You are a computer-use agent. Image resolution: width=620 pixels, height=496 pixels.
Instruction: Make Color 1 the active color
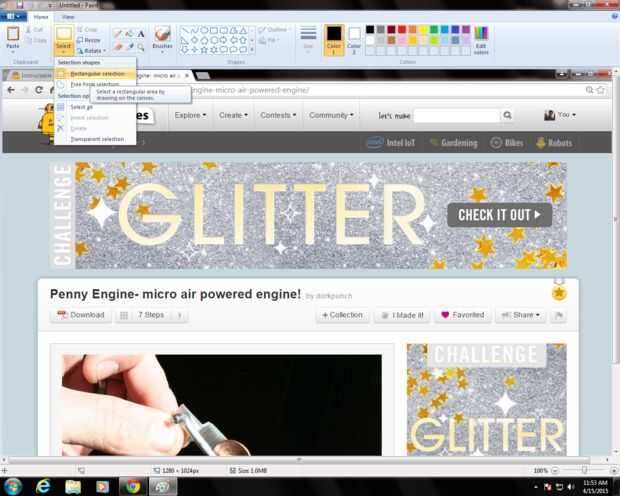pyautogui.click(x=334, y=40)
